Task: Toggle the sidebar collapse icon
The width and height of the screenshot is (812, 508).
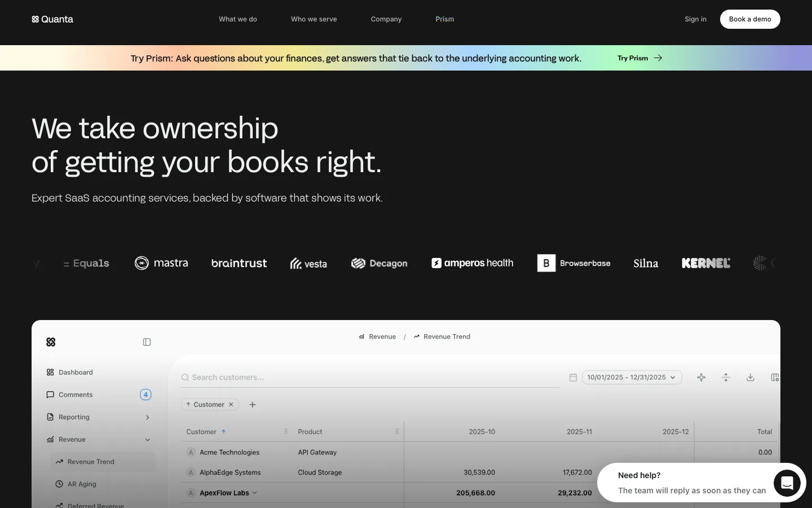Action: (147, 342)
